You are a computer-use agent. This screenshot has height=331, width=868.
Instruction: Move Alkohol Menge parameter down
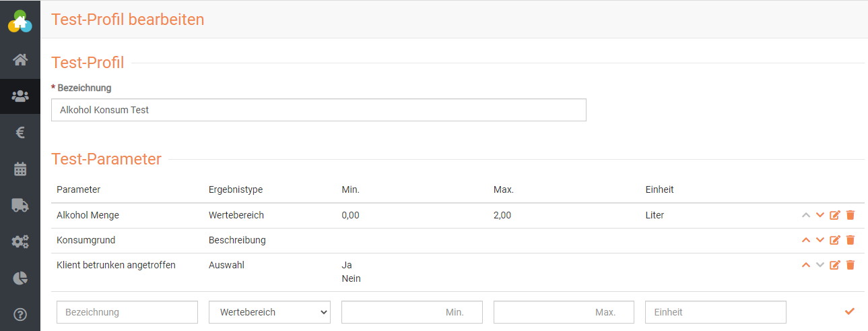[x=820, y=215]
